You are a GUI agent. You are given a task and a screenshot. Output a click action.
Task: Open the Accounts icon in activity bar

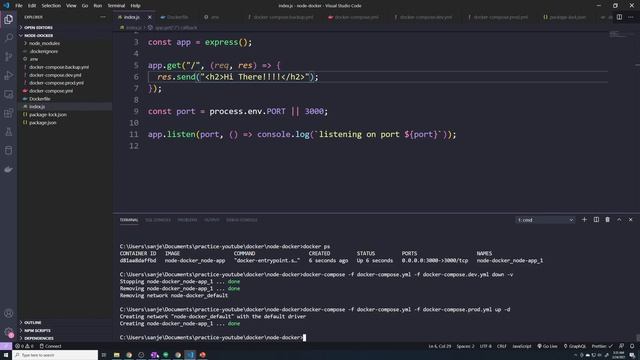pos(8,313)
